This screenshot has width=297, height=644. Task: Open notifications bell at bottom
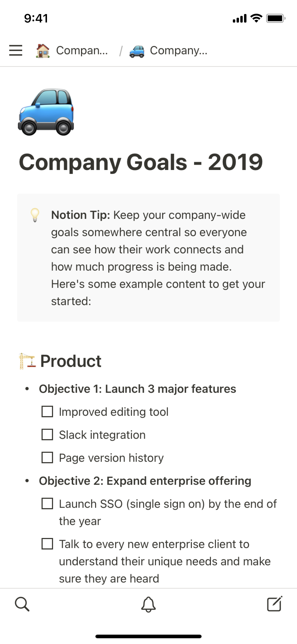pos(148,604)
